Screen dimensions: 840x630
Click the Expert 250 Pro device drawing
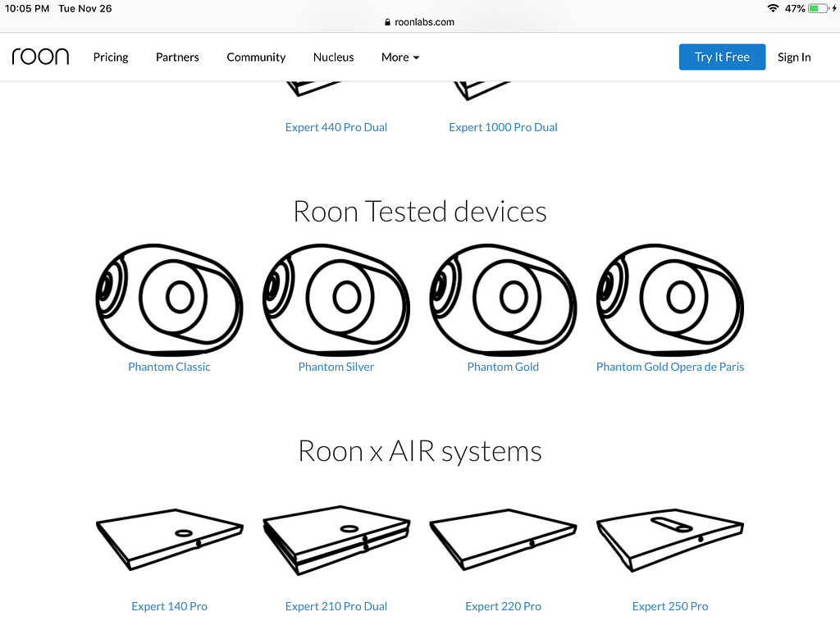click(x=669, y=539)
